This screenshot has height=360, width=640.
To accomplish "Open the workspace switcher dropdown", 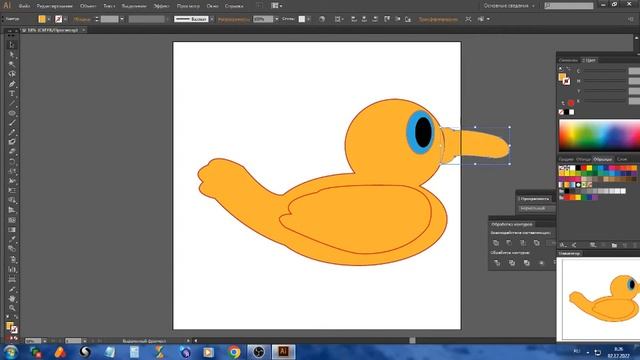I will coord(509,6).
